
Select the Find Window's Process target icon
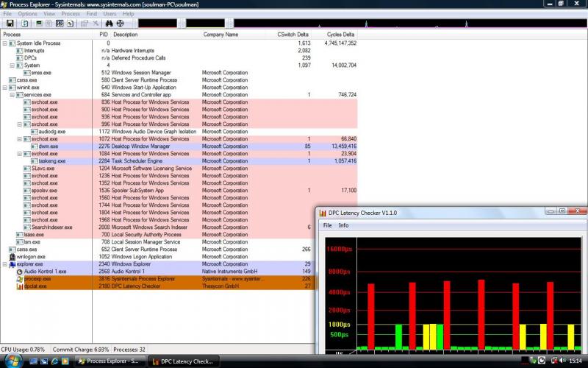tap(121, 24)
